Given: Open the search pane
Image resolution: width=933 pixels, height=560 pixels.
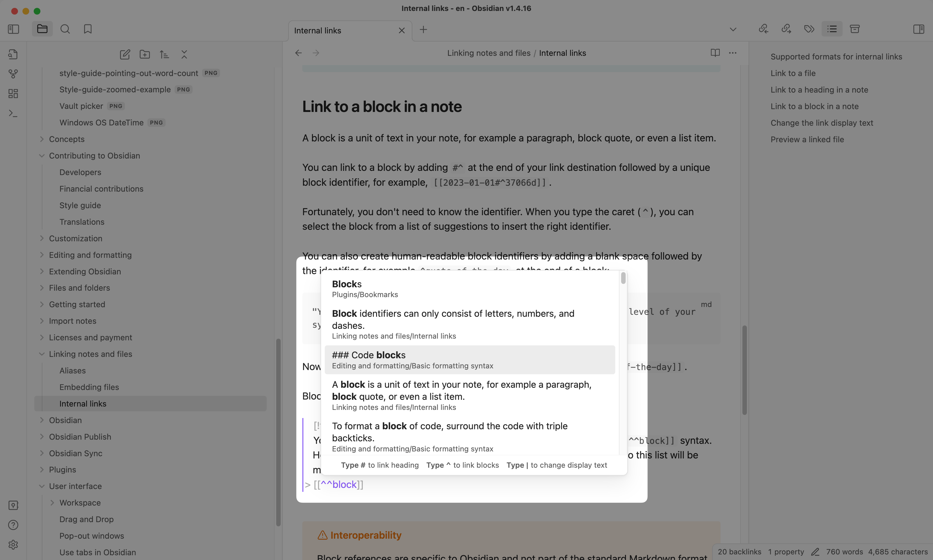Looking at the screenshot, I should tap(65, 29).
